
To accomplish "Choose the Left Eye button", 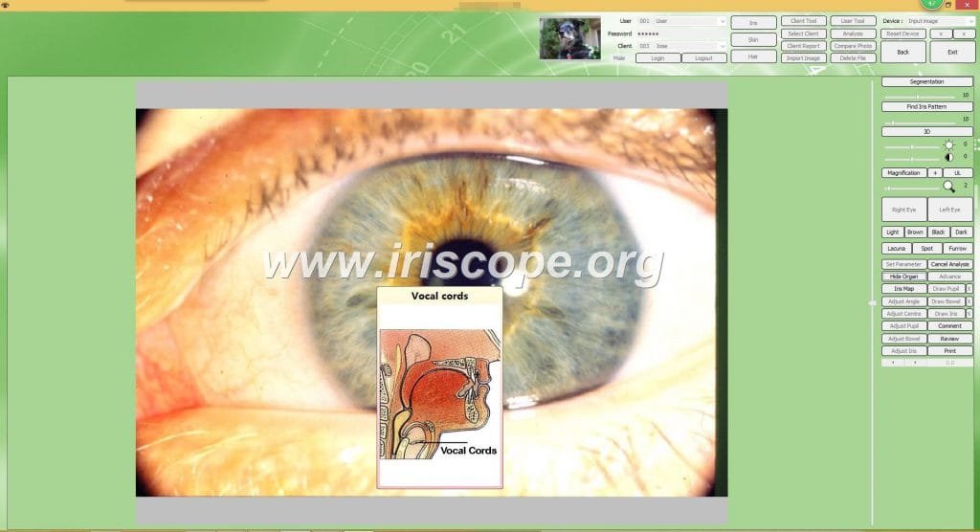I will pyautogui.click(x=950, y=210).
